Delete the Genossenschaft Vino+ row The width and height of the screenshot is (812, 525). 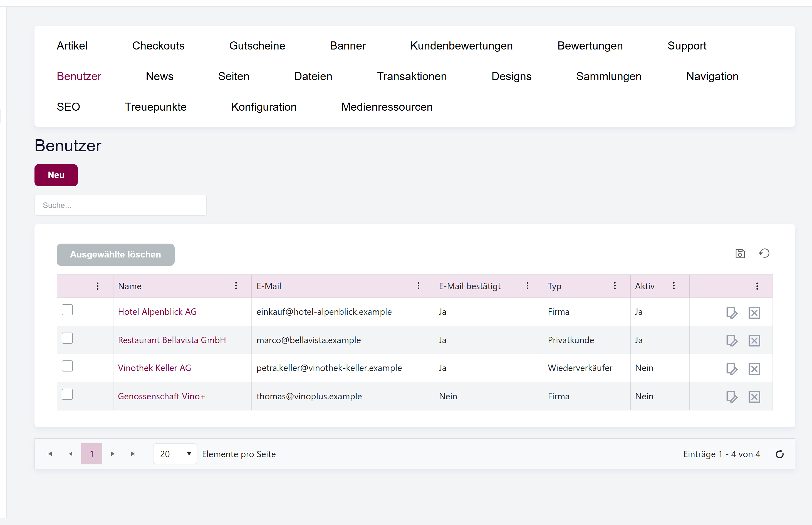tap(754, 397)
